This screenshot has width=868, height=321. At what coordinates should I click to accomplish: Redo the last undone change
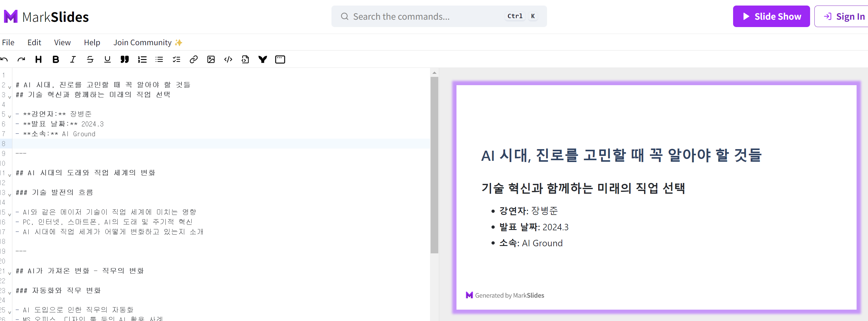coord(21,60)
